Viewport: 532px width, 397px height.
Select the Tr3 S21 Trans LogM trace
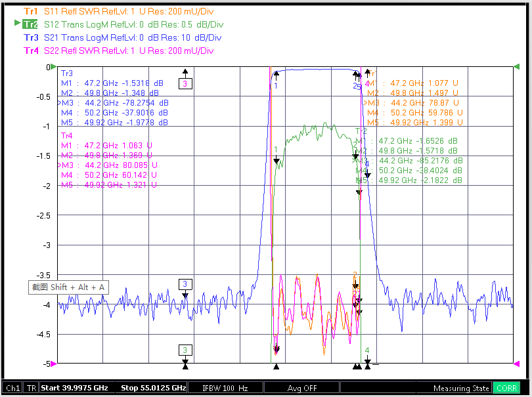pos(122,37)
